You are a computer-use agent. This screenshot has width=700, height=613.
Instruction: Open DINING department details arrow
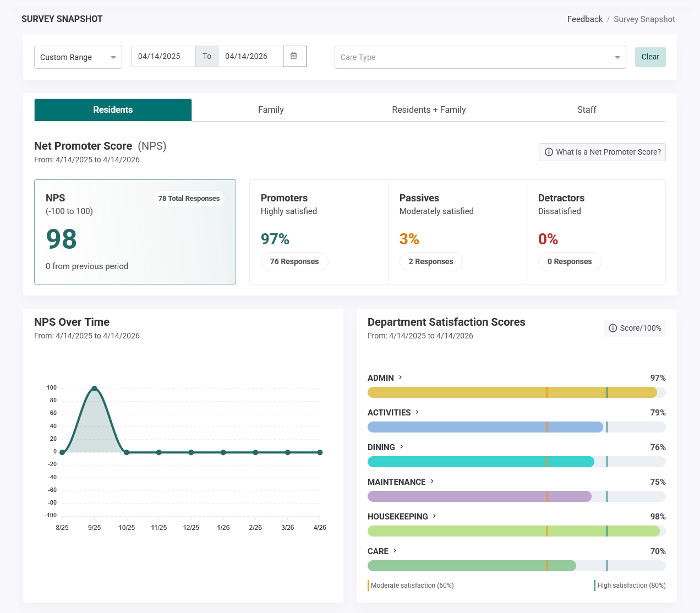point(402,447)
